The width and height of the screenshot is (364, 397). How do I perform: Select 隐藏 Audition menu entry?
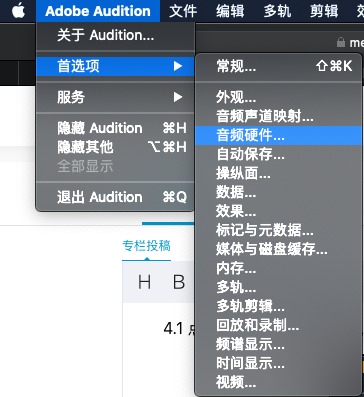click(x=115, y=128)
